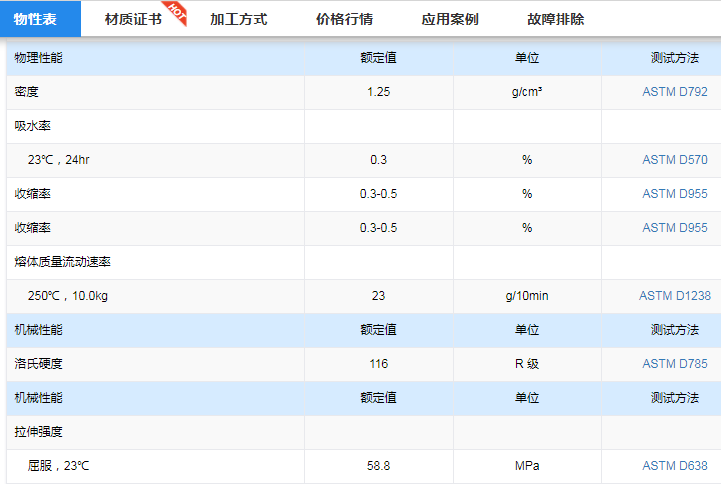Click the HOT badge on 材质证书
This screenshot has width=721, height=484.
click(176, 10)
